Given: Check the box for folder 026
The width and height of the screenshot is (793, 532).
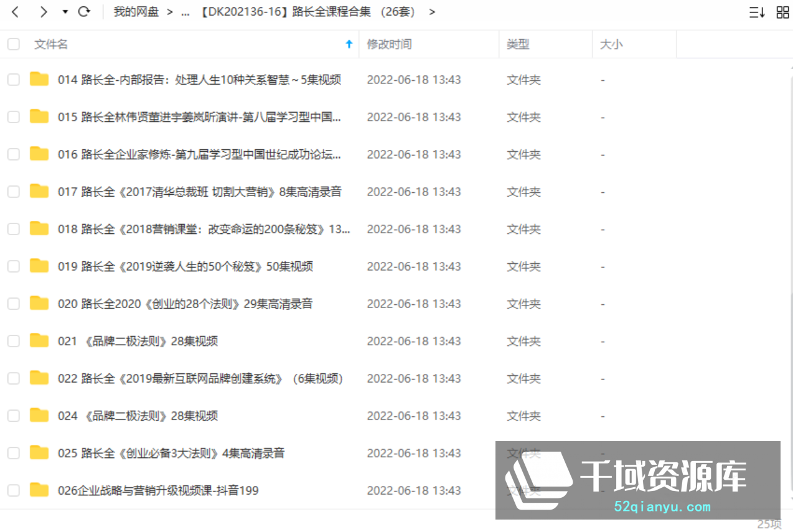Looking at the screenshot, I should (x=13, y=490).
